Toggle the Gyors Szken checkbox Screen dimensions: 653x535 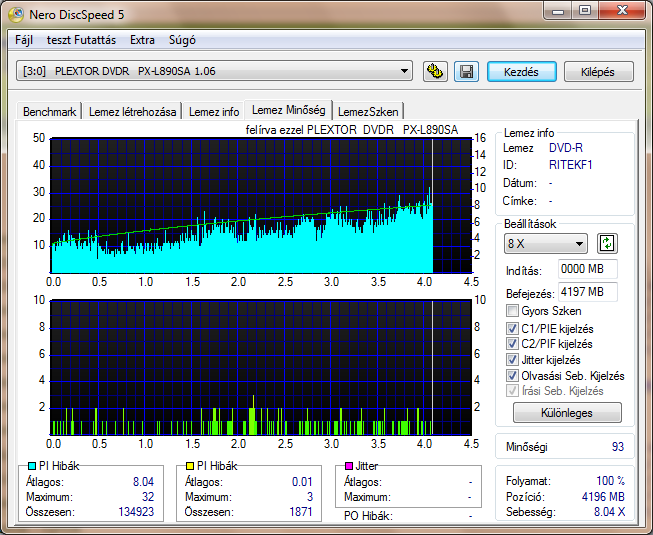click(512, 311)
